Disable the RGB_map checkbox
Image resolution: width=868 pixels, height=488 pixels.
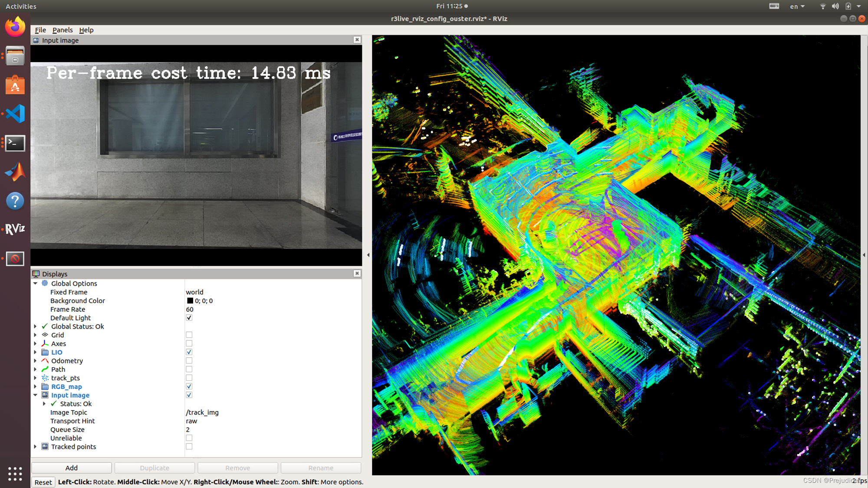point(189,386)
